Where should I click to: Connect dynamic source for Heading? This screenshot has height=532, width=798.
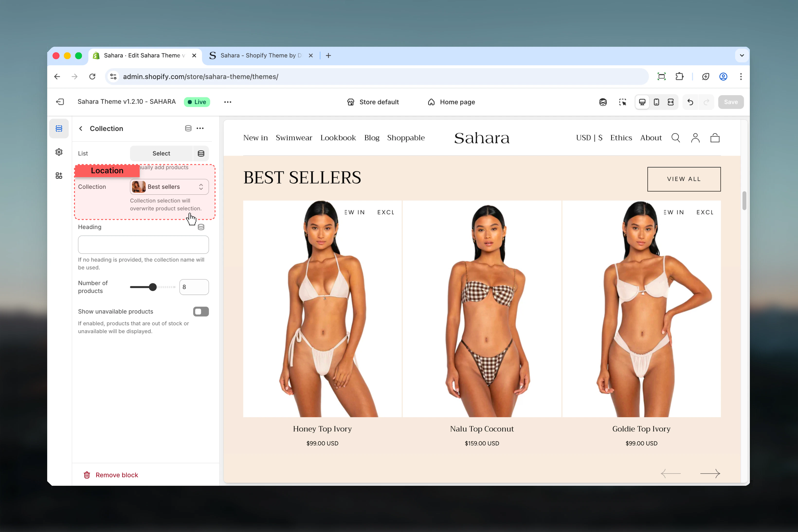coord(201,227)
